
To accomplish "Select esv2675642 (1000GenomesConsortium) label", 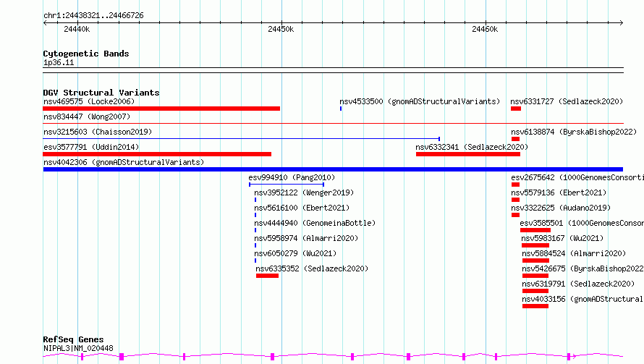I will click(x=577, y=177).
